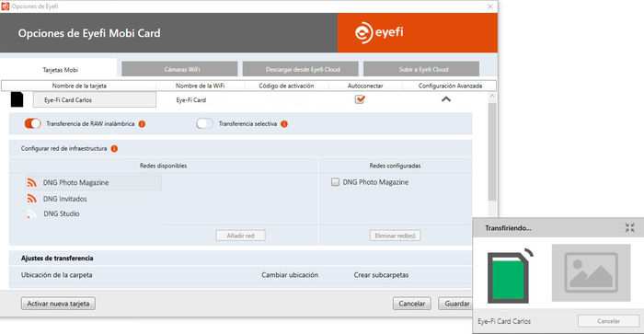Image resolution: width=644 pixels, height=334 pixels.
Task: Click WiFi signal icon next to DNG Studio
Action: 31,213
